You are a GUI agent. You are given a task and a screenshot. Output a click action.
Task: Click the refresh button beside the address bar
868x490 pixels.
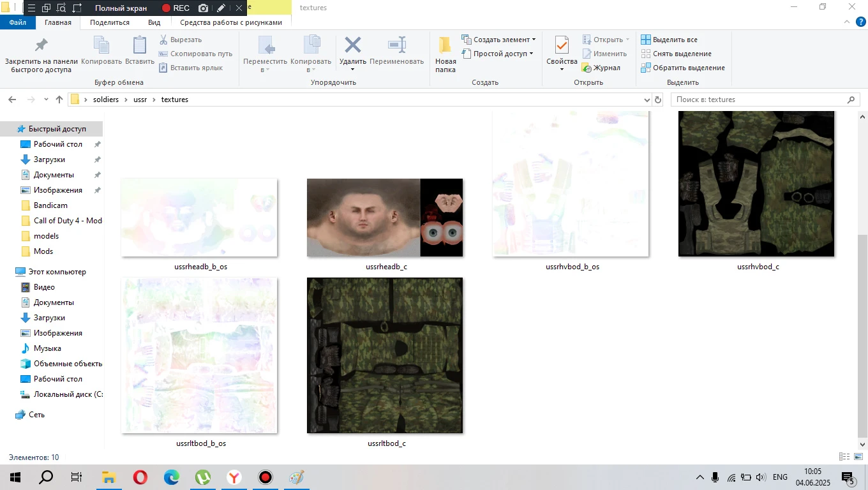[659, 100]
